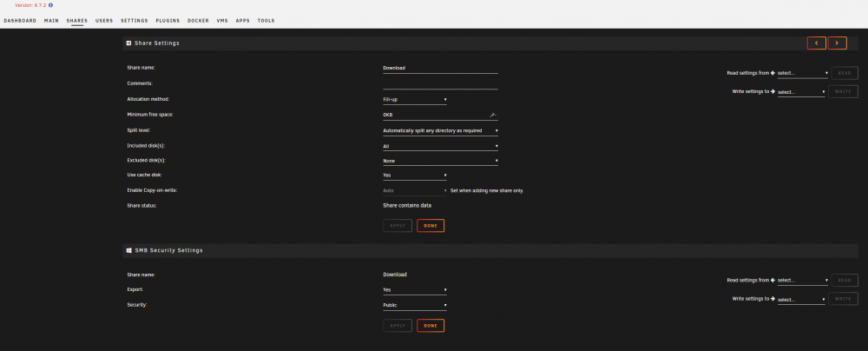Image resolution: width=868 pixels, height=351 pixels.
Task: Click the 'Security:' label
Action: click(x=137, y=305)
